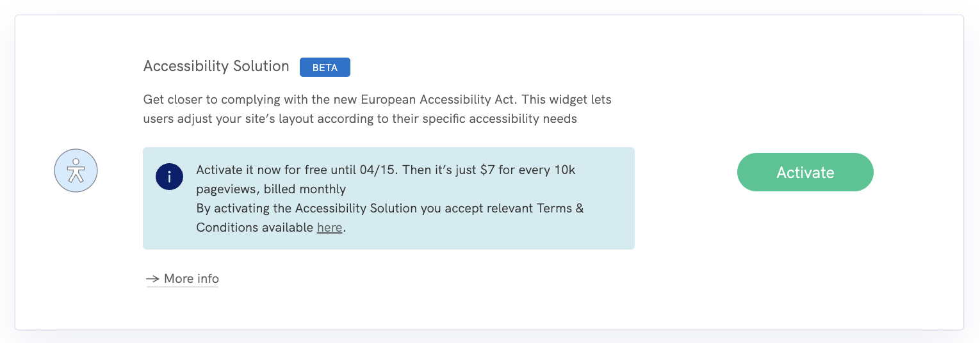980x343 pixels.
Task: Open the More info link
Action: pyautogui.click(x=191, y=279)
